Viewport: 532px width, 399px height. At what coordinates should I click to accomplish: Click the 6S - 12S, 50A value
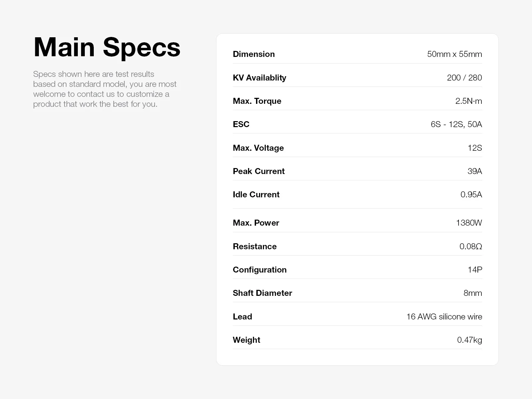(x=456, y=124)
